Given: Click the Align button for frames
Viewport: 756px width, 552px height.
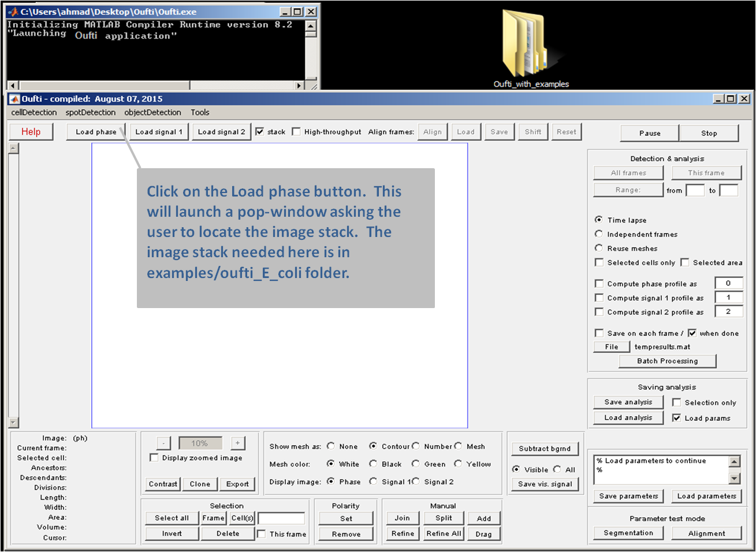Looking at the screenshot, I should coord(433,132).
